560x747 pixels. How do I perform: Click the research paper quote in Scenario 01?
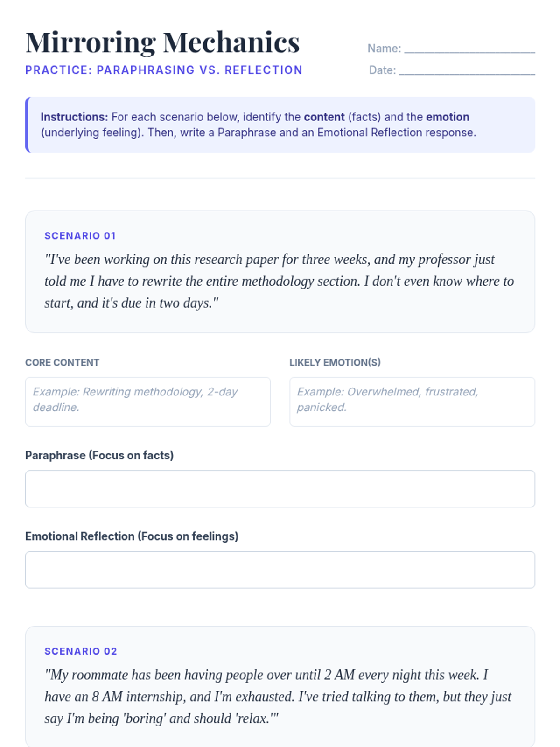coord(279,281)
